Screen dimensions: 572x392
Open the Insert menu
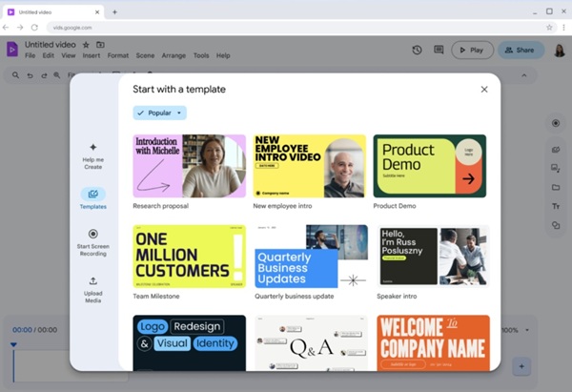tap(92, 55)
